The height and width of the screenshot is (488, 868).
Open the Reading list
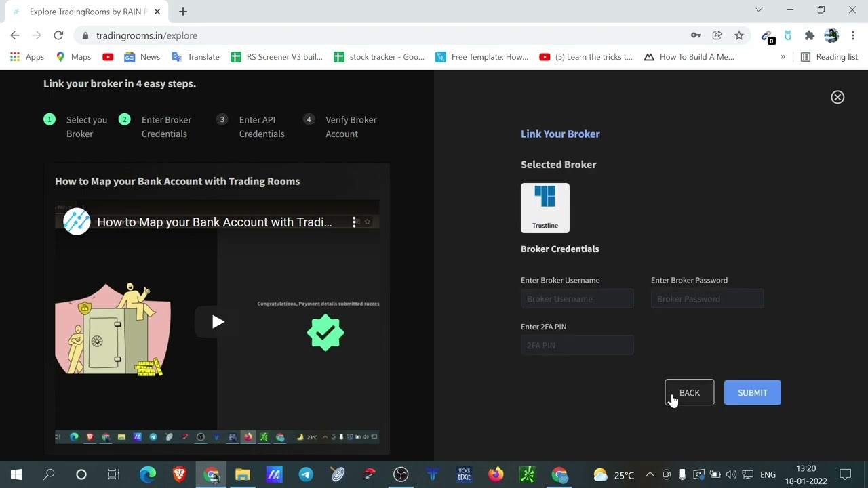coord(829,57)
